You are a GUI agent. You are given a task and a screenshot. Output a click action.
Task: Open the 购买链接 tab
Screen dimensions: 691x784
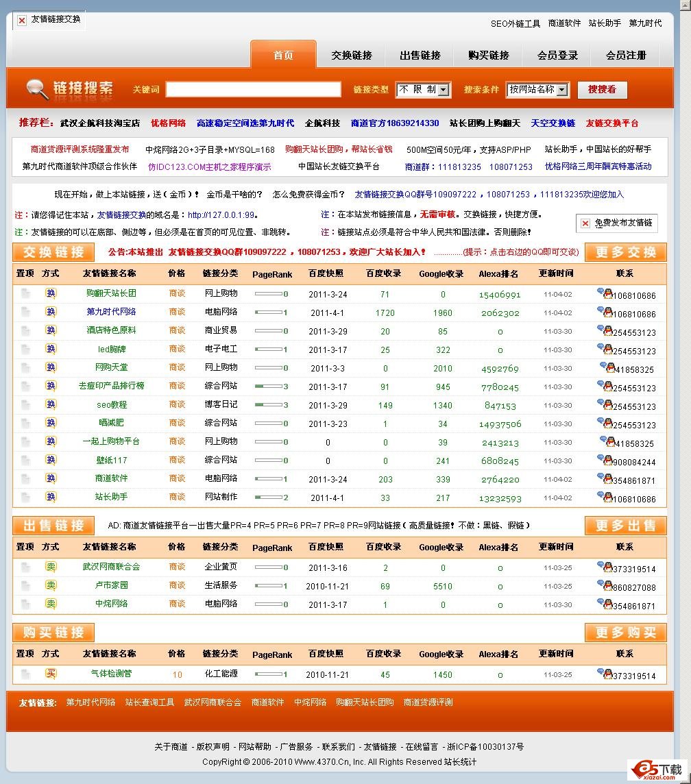coord(489,55)
